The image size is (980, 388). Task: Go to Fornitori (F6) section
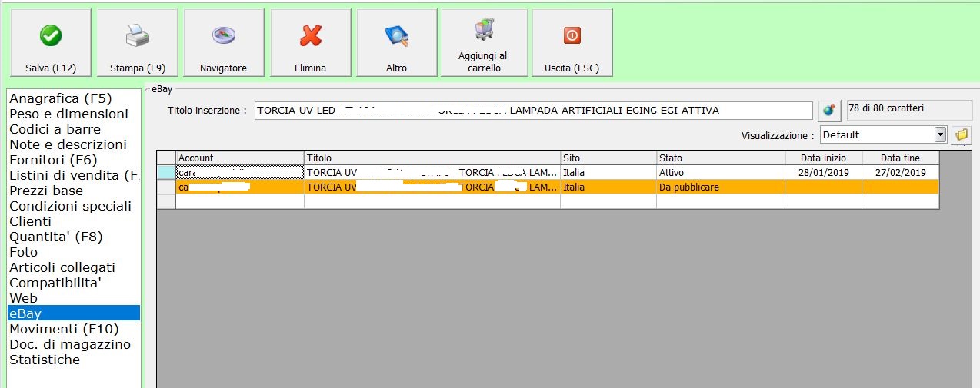(x=55, y=160)
